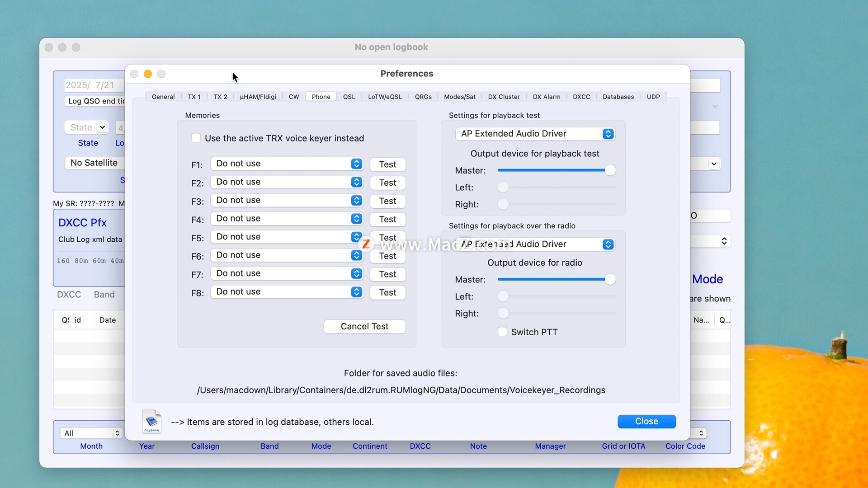
Task: Click the DXCC Pfx heading
Action: (x=82, y=223)
